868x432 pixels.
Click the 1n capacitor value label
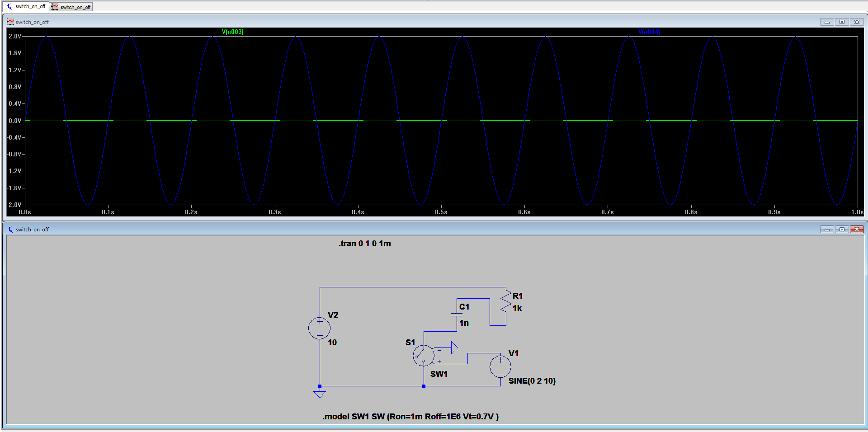point(464,323)
